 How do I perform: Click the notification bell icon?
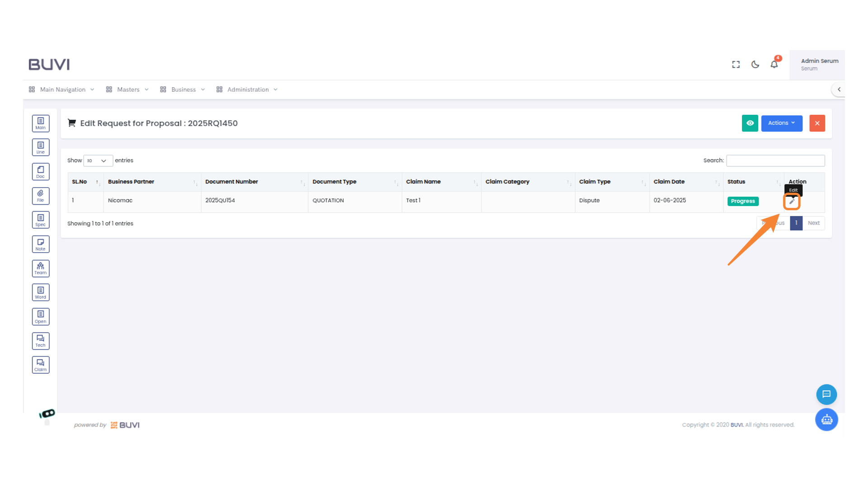click(774, 65)
